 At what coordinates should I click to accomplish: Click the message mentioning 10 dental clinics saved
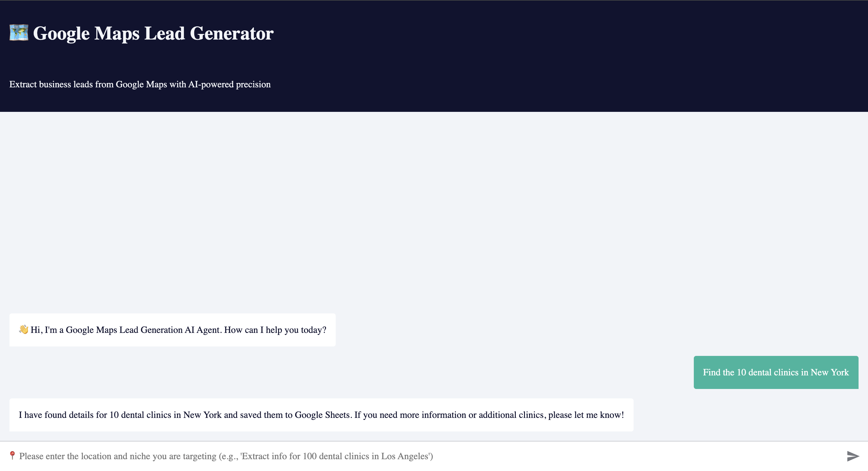322,415
